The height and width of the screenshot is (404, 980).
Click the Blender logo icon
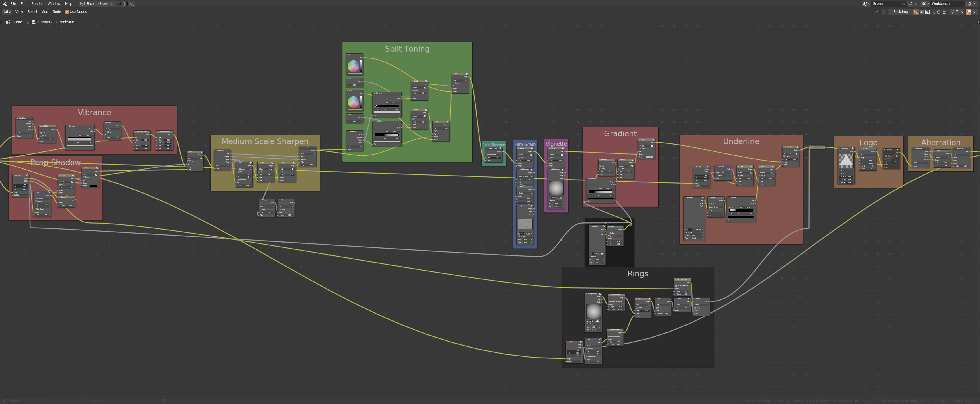pyautogui.click(x=5, y=3)
